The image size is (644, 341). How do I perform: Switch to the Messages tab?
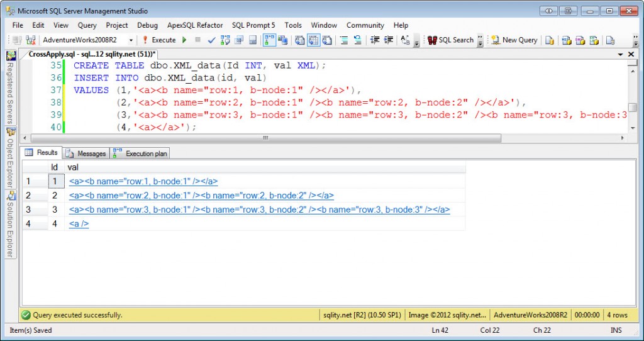[86, 154]
